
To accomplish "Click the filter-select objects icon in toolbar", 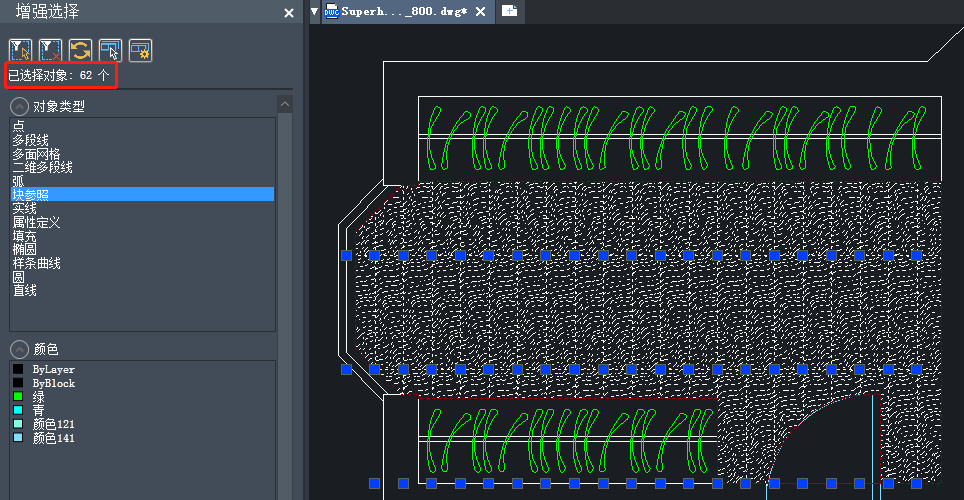I will coord(20,50).
